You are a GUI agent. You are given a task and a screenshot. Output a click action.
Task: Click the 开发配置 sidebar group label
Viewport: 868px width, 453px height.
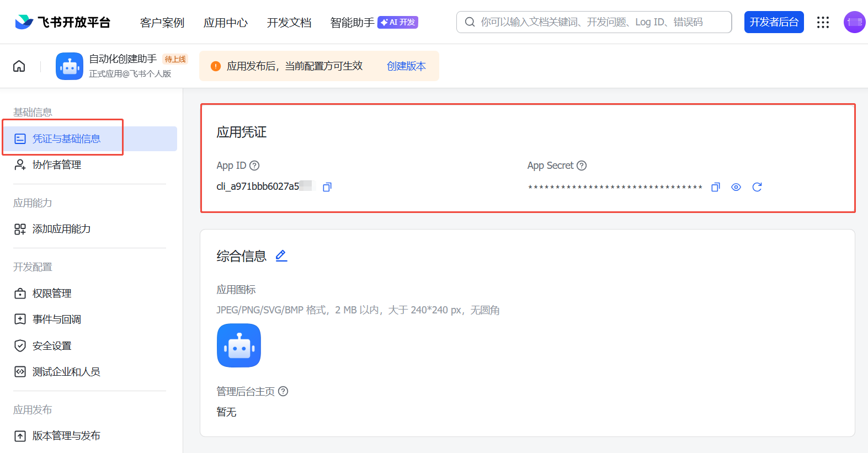coord(33,267)
